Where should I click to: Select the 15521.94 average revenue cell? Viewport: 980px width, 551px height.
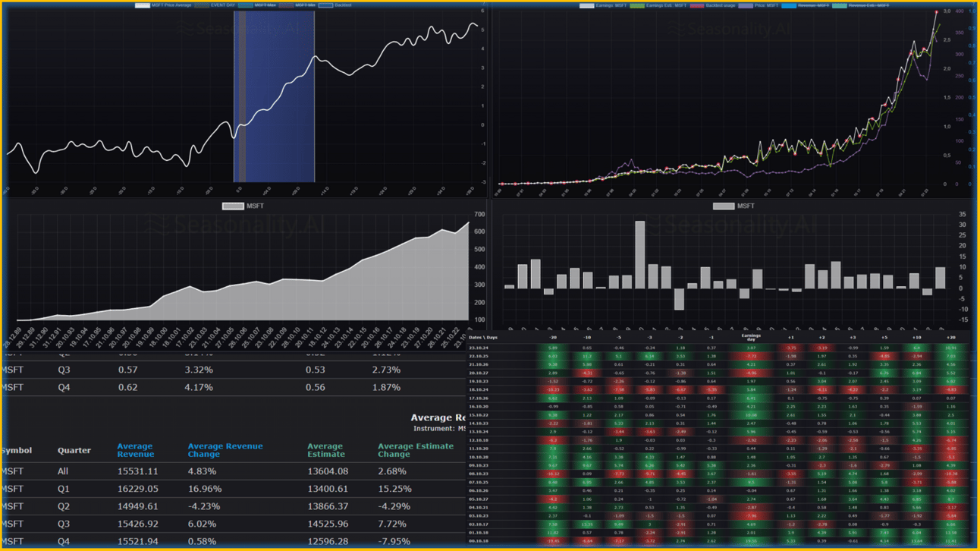point(138,541)
